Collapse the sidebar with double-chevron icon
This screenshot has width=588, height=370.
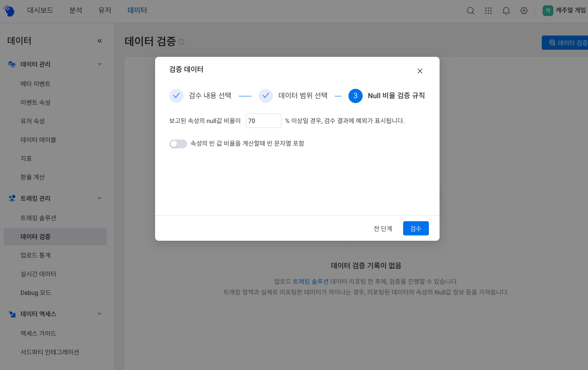pyautogui.click(x=100, y=41)
